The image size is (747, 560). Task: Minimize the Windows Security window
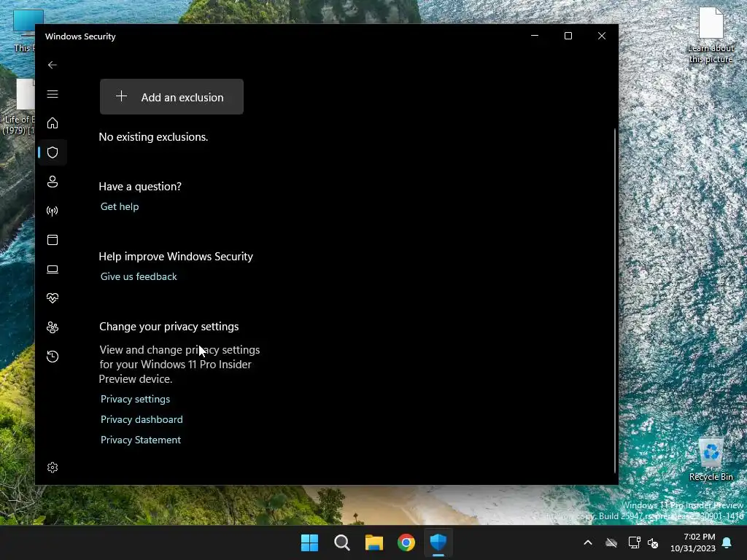click(535, 36)
